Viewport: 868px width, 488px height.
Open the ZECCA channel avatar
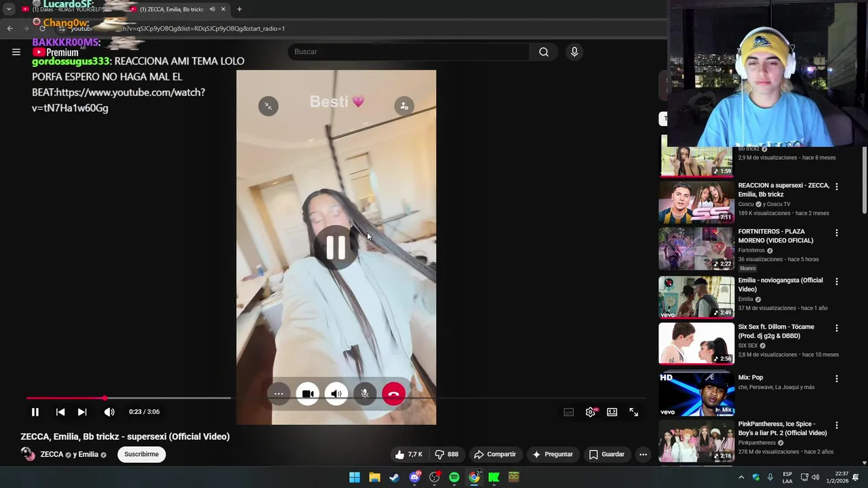pyautogui.click(x=28, y=454)
